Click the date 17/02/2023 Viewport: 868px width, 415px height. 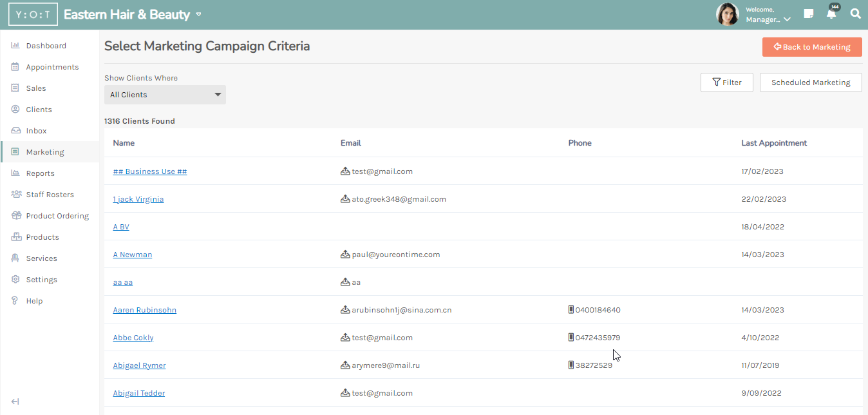(x=762, y=171)
